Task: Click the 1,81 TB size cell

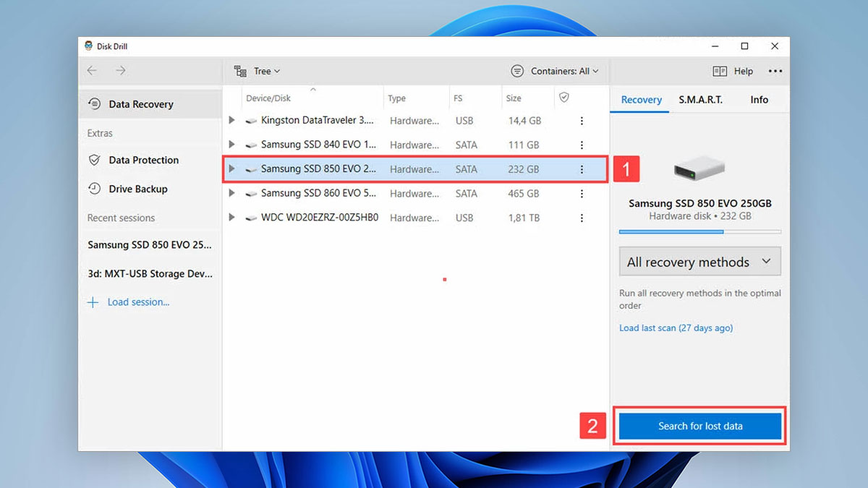Action: click(x=524, y=217)
